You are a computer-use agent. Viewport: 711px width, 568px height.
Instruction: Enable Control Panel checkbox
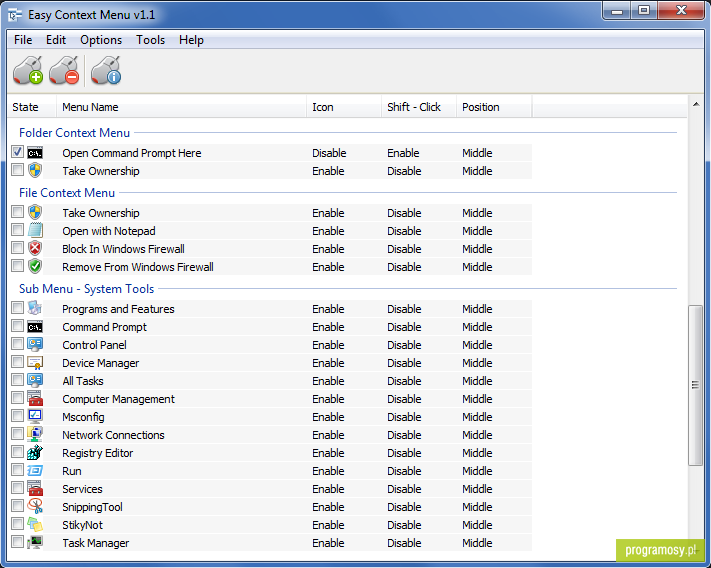[x=17, y=344]
